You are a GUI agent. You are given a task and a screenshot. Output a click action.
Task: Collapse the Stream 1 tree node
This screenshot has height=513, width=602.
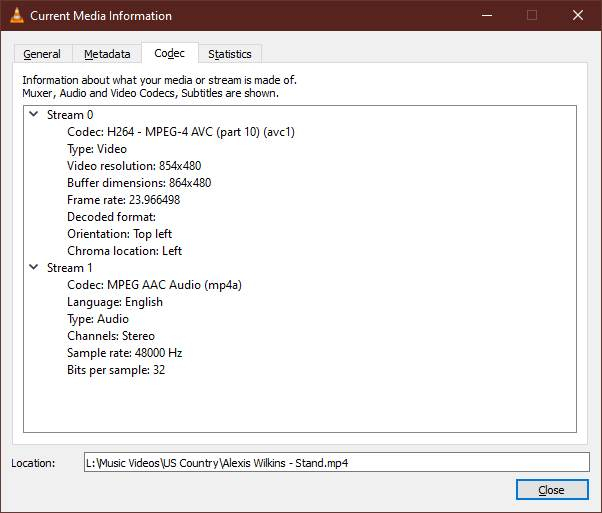pos(33,268)
